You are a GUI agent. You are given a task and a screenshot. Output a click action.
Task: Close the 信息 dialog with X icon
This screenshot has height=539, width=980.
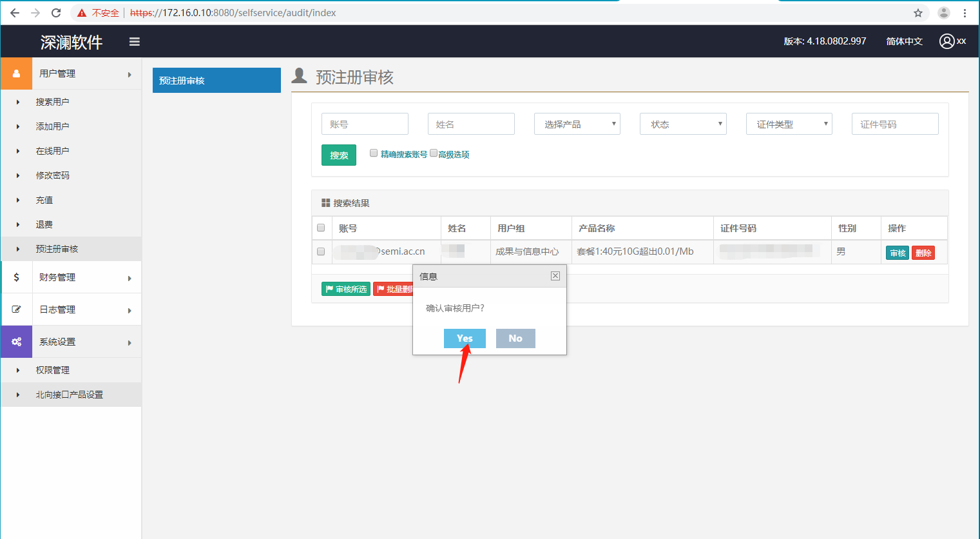point(555,276)
